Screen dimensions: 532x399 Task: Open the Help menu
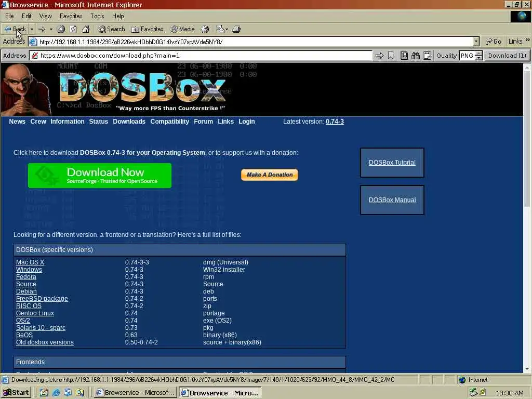pyautogui.click(x=118, y=16)
